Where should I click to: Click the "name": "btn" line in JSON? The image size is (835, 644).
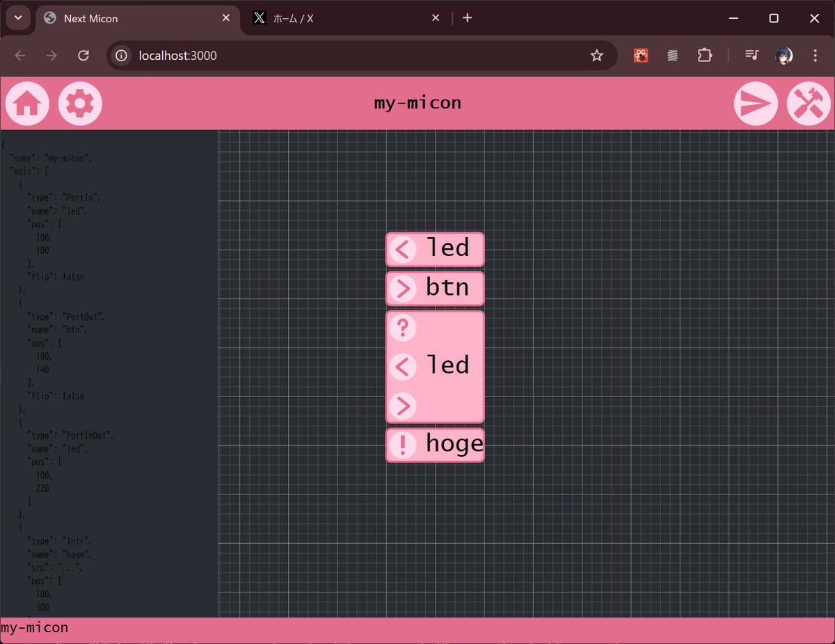click(57, 330)
